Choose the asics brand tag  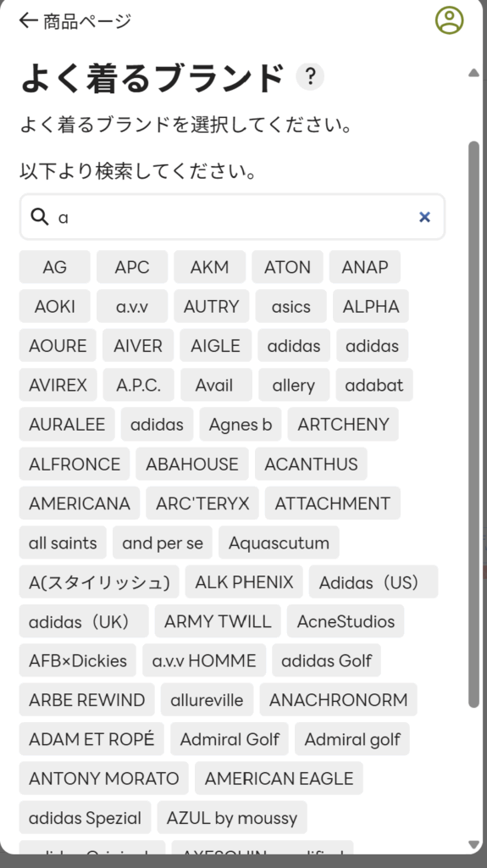[x=291, y=306]
